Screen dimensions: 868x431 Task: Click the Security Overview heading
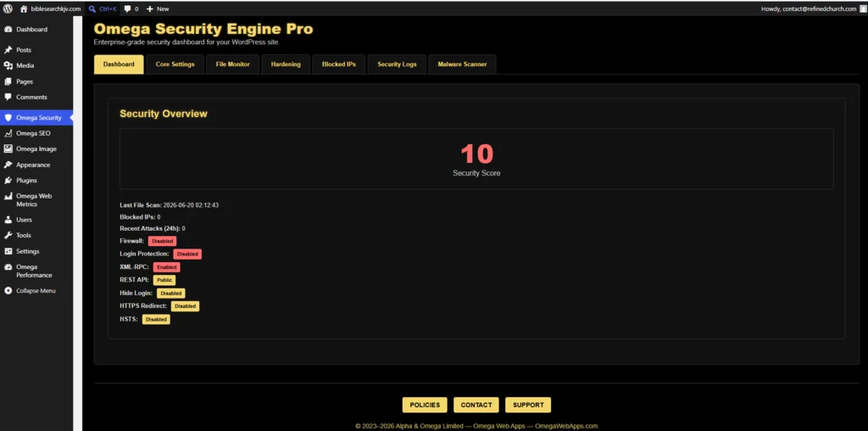[164, 114]
